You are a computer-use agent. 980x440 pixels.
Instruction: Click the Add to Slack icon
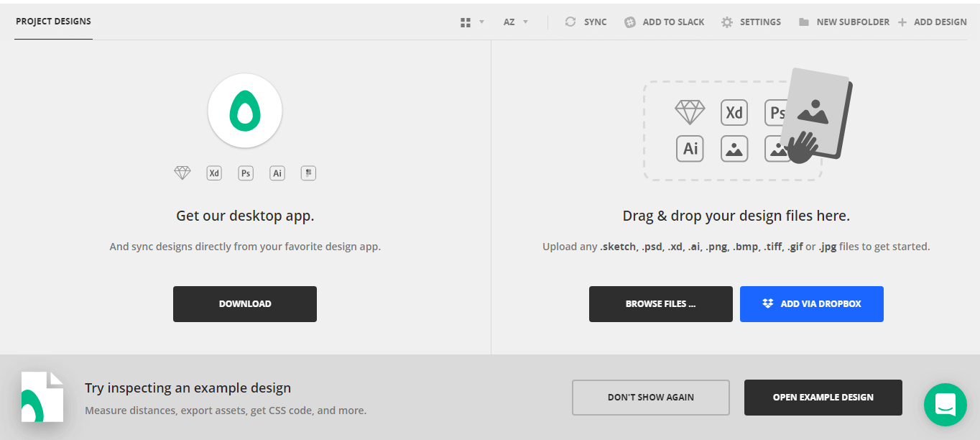(x=630, y=22)
